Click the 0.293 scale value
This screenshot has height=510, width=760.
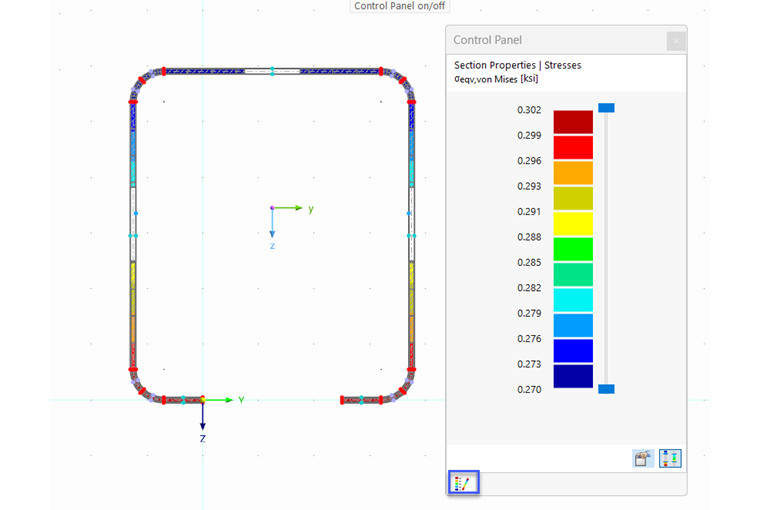(x=529, y=186)
